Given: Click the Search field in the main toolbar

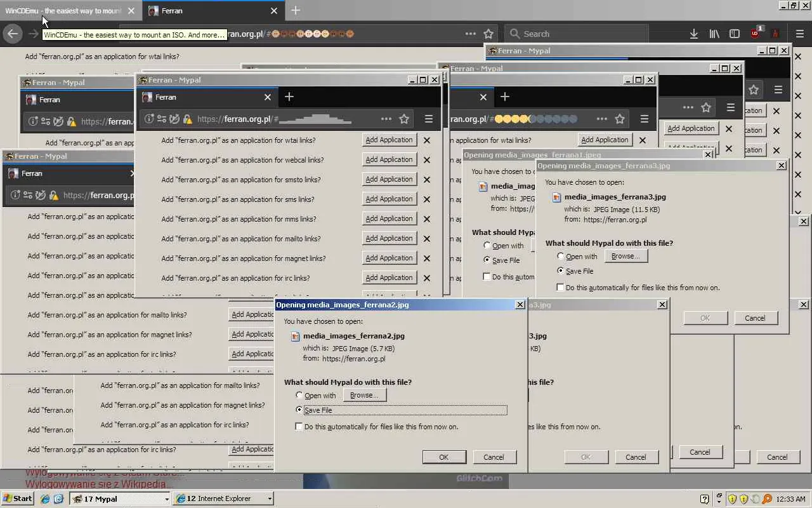Looking at the screenshot, I should [577, 34].
